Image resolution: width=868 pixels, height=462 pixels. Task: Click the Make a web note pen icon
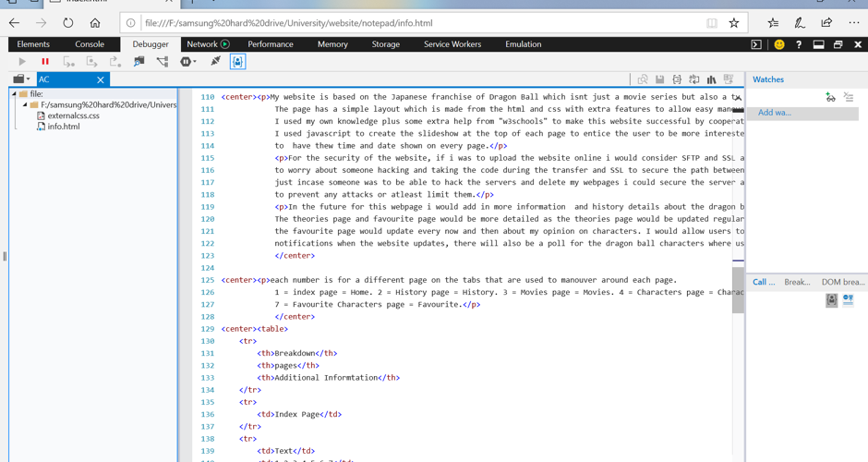point(800,23)
